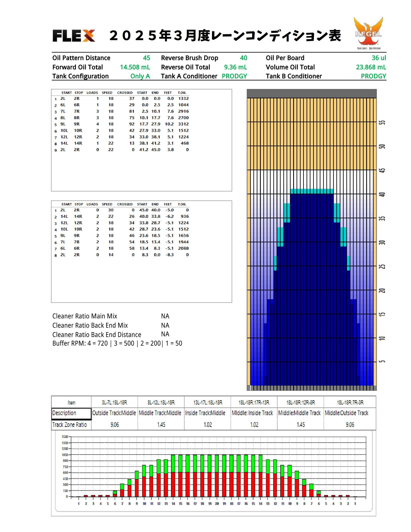Click the -8.3 feet cell
The image size is (411, 532).
[x=169, y=255]
